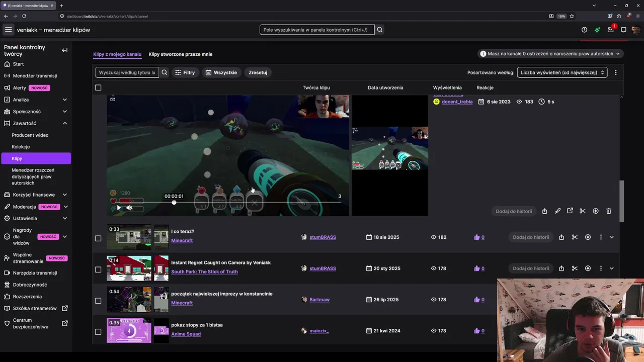
Task: Open the "pokaz stopy za 1 bistsa" thumbnail
Action: tap(129, 330)
